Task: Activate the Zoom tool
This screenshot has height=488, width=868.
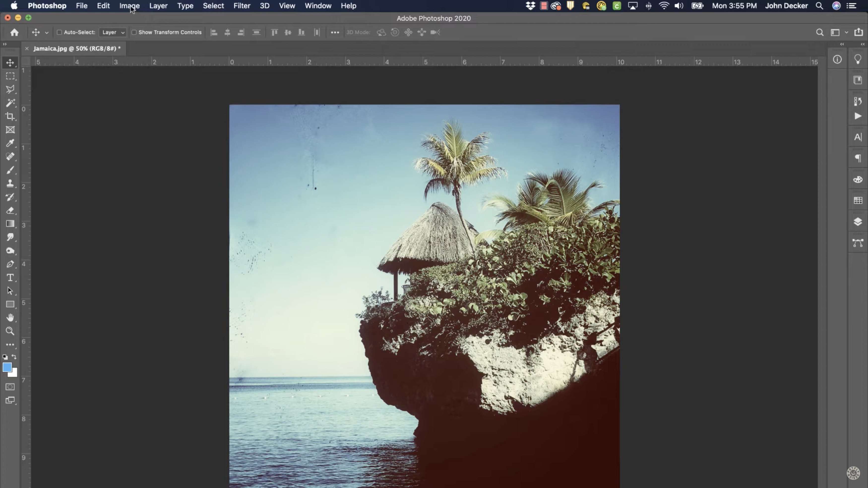Action: [x=10, y=331]
